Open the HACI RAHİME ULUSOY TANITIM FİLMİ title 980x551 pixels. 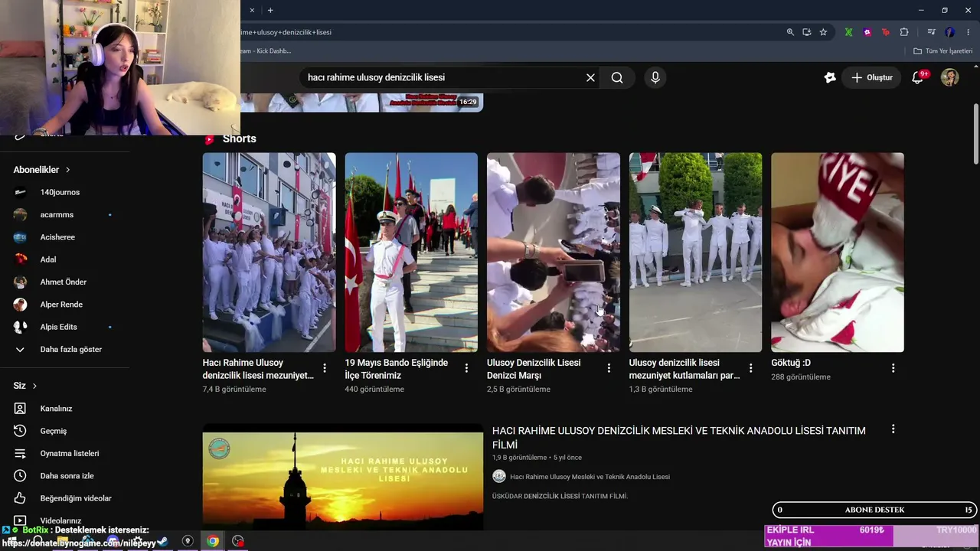(679, 438)
